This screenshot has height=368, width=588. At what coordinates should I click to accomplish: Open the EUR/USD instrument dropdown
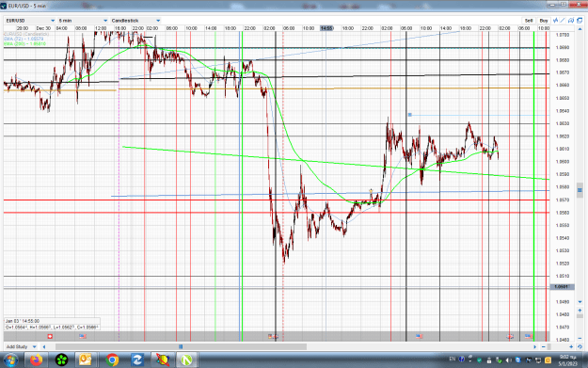point(30,21)
